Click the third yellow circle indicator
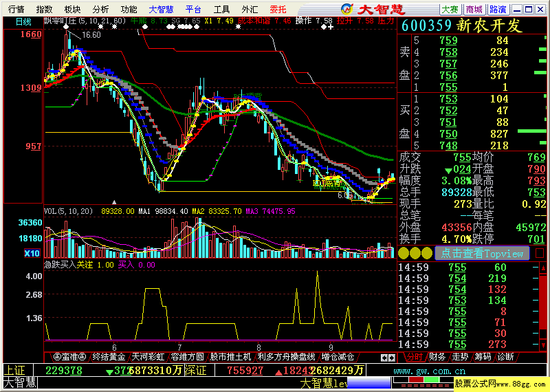The width and height of the screenshot is (550, 392). (426, 253)
